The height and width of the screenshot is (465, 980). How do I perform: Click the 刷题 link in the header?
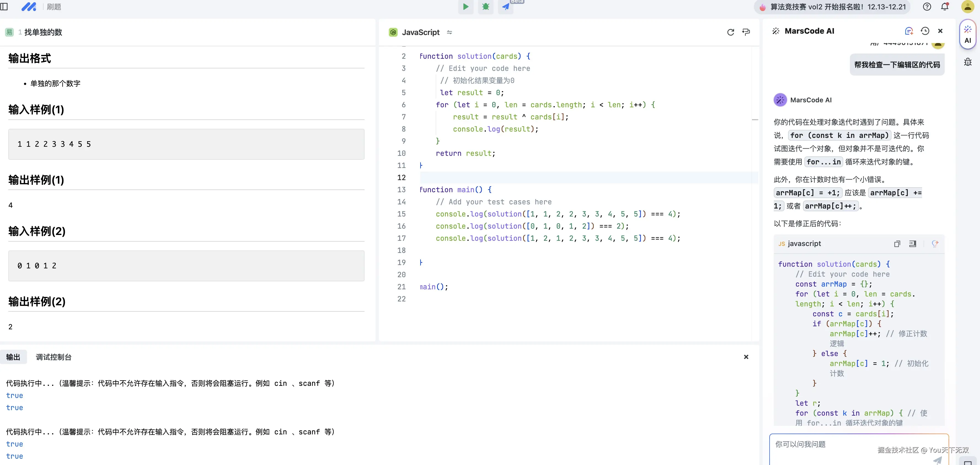click(x=54, y=7)
